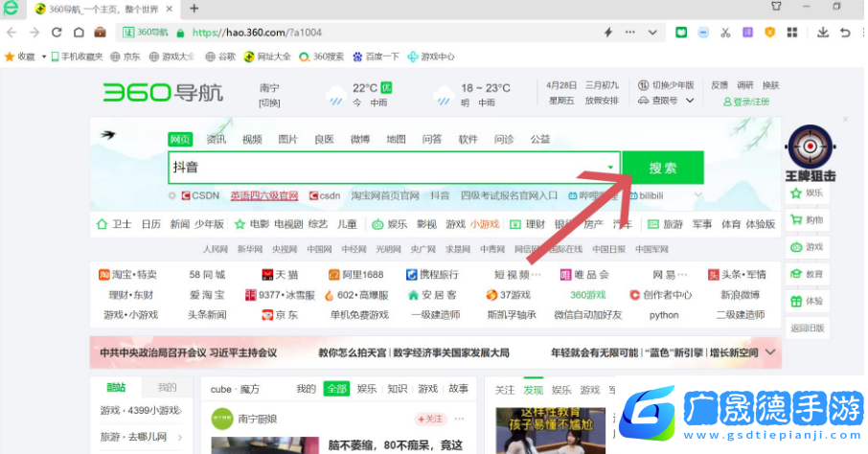The width and height of the screenshot is (868, 454).
Task: Open 360搜索 bookmark
Action: point(321,57)
